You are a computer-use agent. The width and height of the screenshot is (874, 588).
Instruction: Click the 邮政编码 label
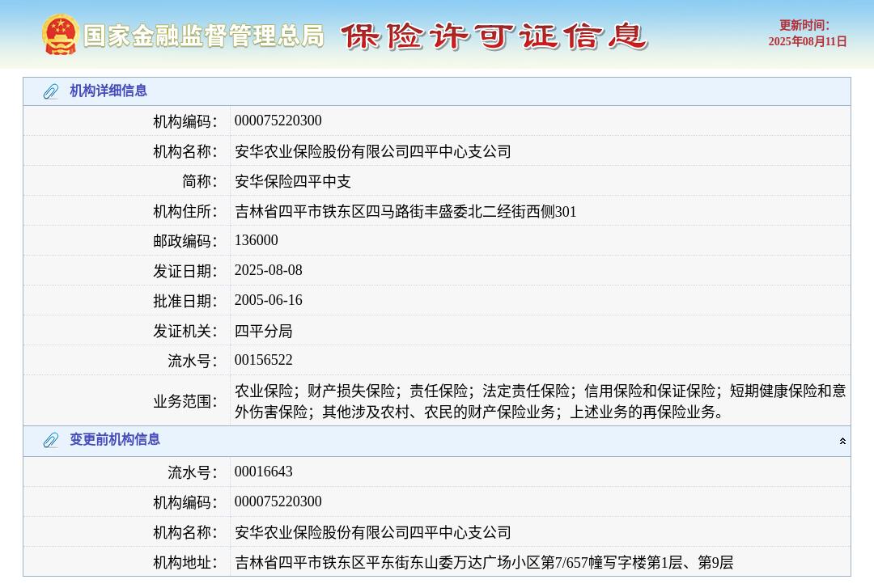click(185, 241)
